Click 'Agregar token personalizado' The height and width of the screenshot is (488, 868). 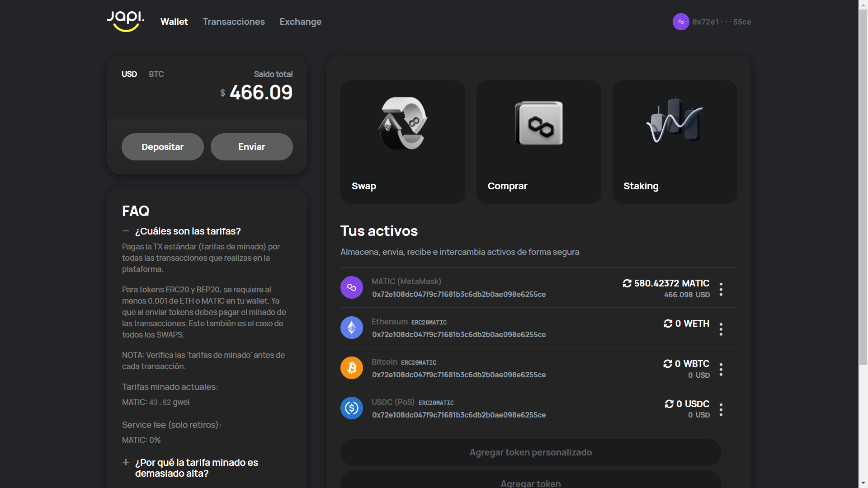(x=530, y=452)
